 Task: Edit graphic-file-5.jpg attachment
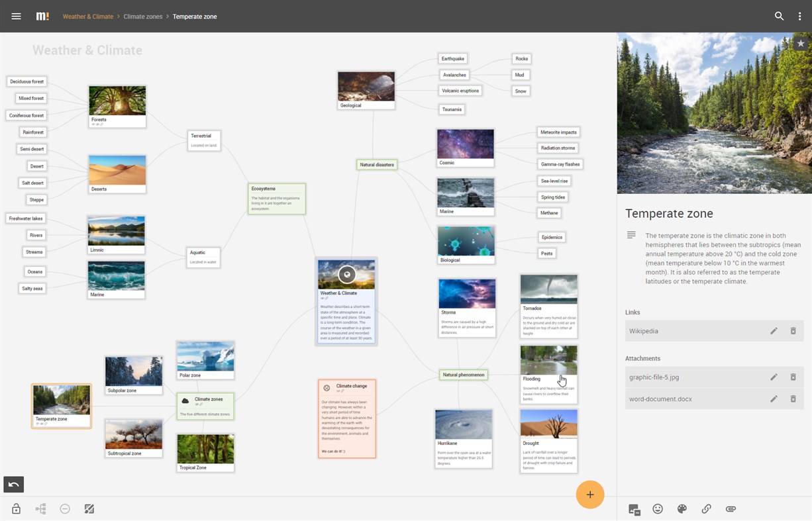coord(774,377)
